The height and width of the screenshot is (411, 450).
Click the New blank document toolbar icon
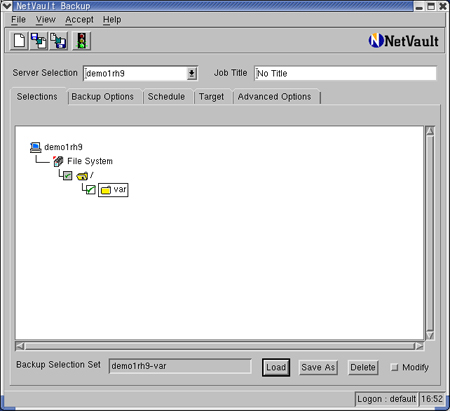click(x=19, y=41)
